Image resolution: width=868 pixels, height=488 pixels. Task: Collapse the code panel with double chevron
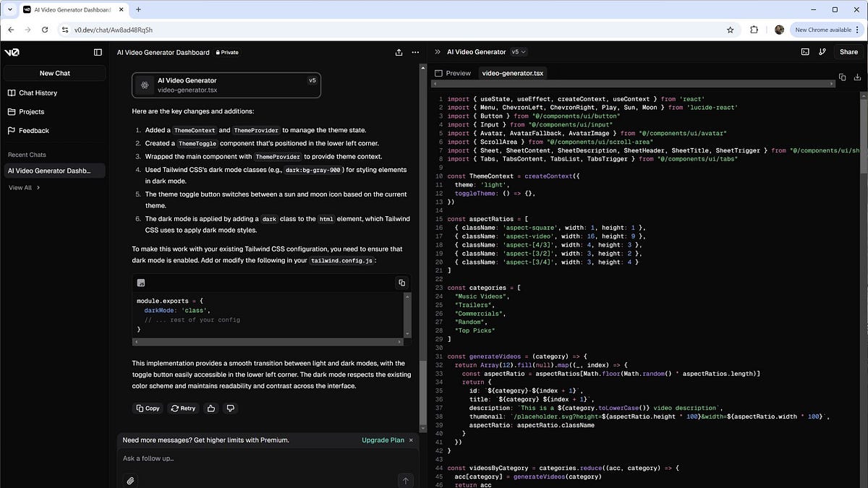pyautogui.click(x=438, y=52)
